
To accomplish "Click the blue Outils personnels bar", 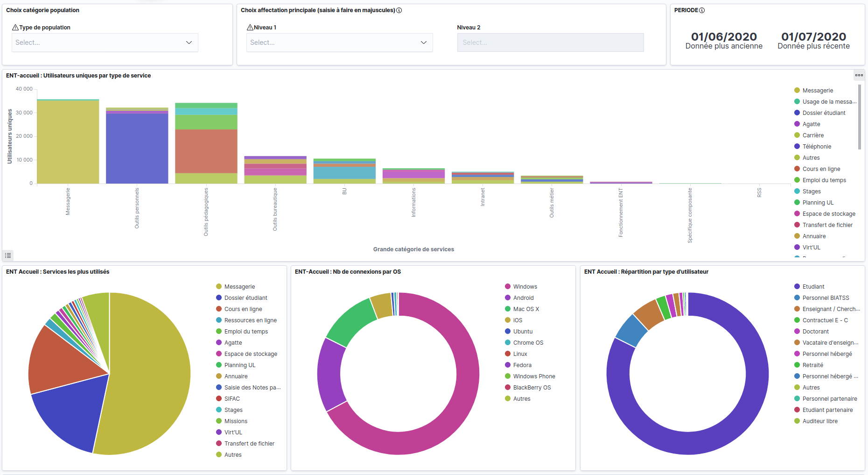I will click(137, 149).
